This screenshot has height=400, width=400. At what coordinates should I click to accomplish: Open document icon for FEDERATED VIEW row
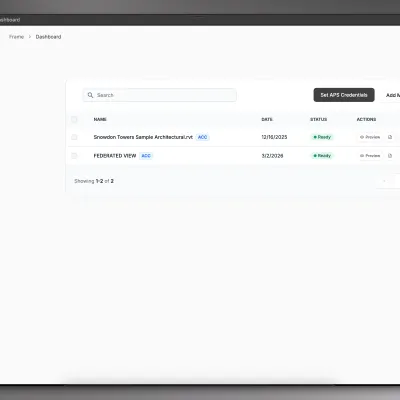390,156
